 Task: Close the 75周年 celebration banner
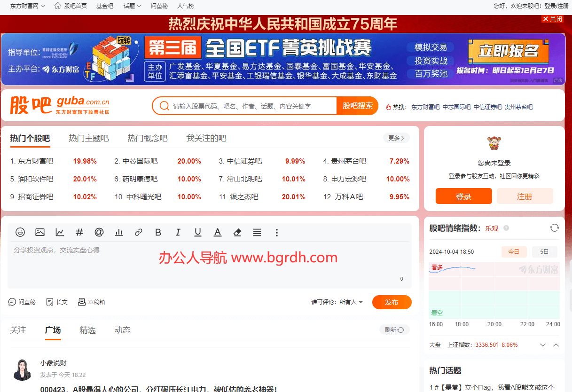coord(552,19)
